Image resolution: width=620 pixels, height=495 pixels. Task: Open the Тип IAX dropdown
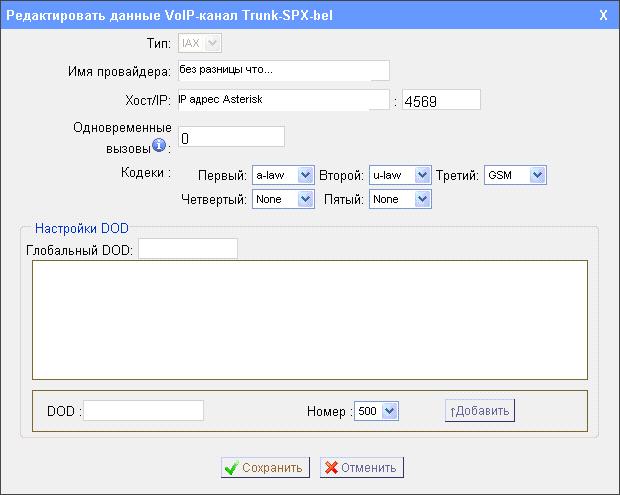pyautogui.click(x=200, y=43)
